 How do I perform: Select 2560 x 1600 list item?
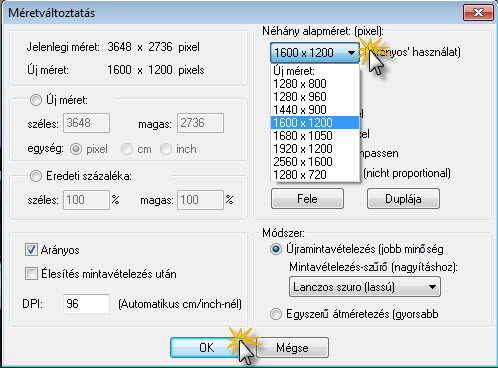[315, 162]
